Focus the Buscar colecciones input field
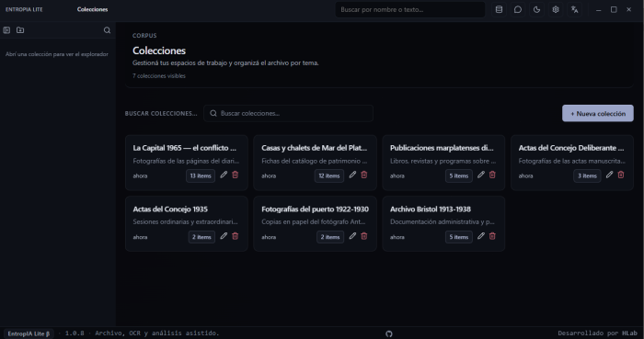The height and width of the screenshot is (339, 644). (288, 114)
